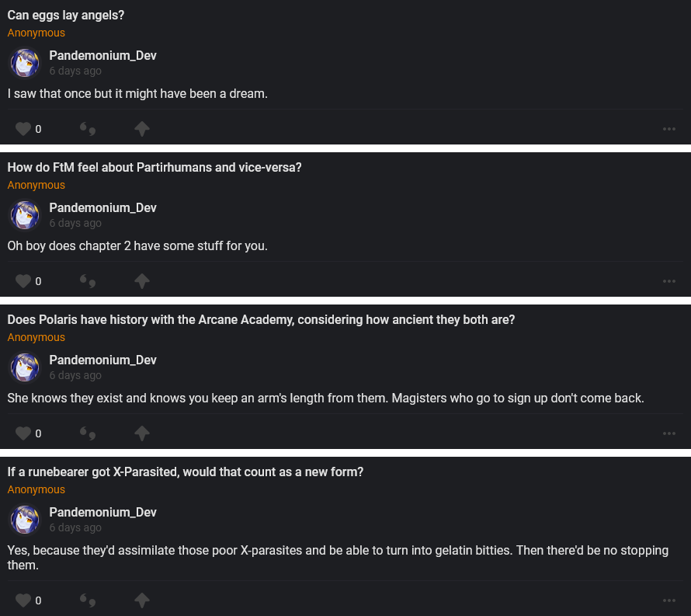
Task: Share the runebearer X-Parasited answer
Action: click(141, 600)
